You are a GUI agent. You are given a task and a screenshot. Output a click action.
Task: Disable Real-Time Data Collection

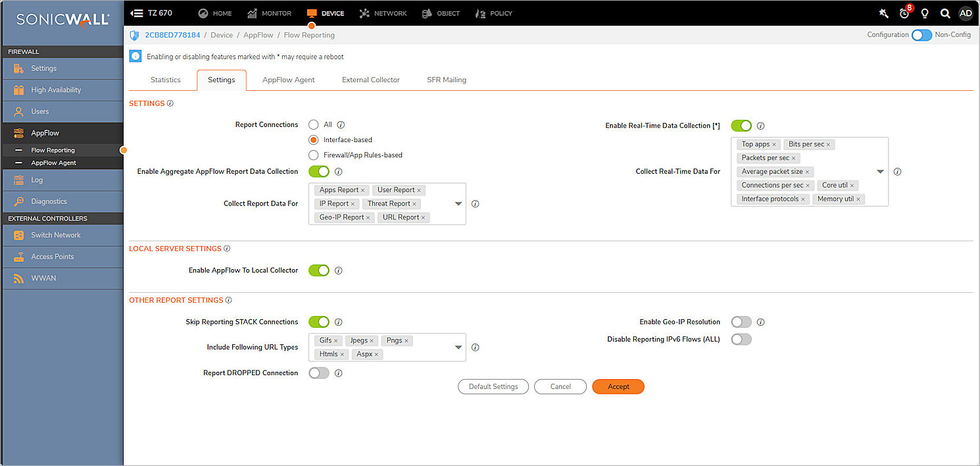click(741, 126)
